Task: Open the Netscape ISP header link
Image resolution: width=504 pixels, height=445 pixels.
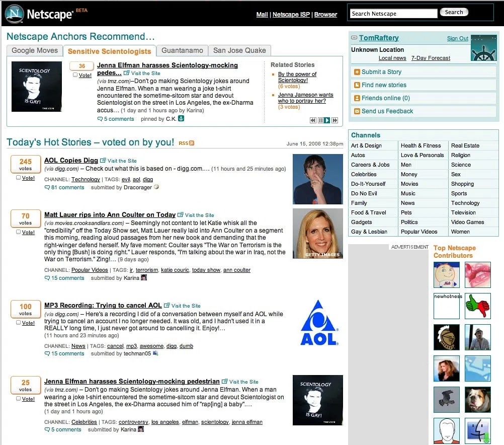Action: click(x=291, y=15)
